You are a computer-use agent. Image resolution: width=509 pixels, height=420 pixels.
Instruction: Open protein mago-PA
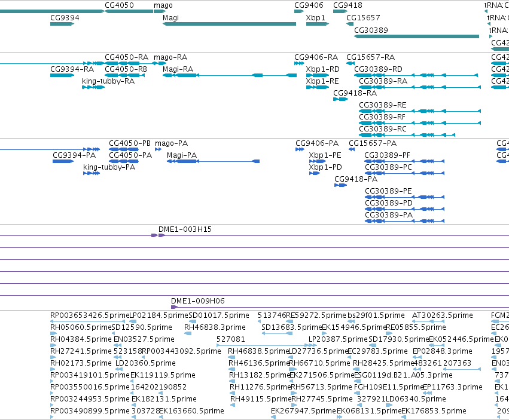point(172,143)
